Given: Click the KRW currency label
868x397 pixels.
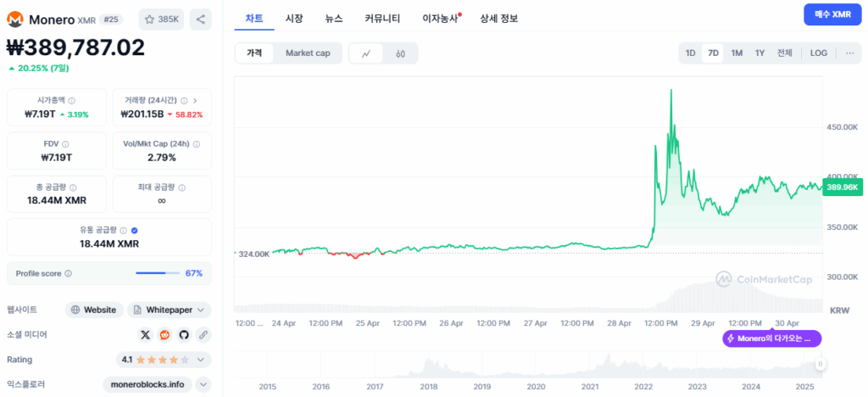Looking at the screenshot, I should 840,310.
